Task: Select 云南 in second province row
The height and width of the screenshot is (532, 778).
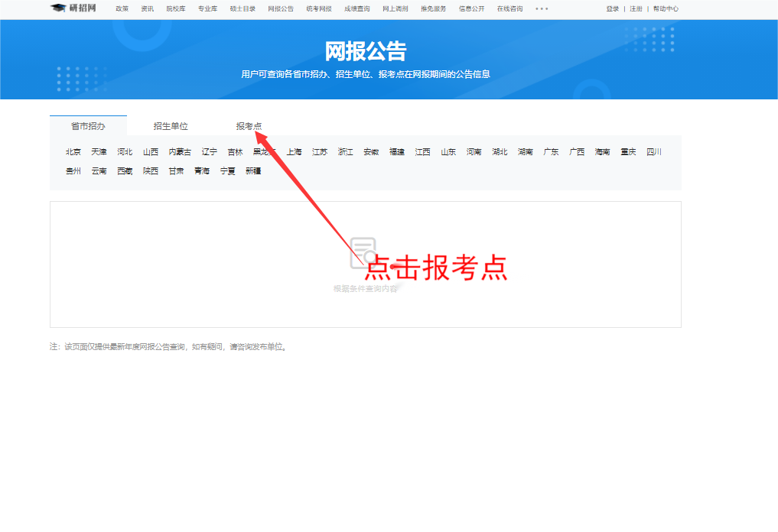Action: (x=99, y=171)
